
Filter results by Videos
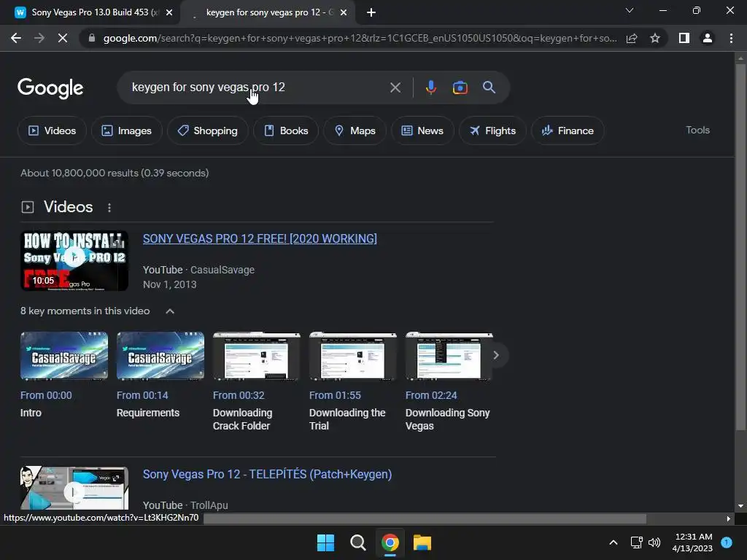53,131
